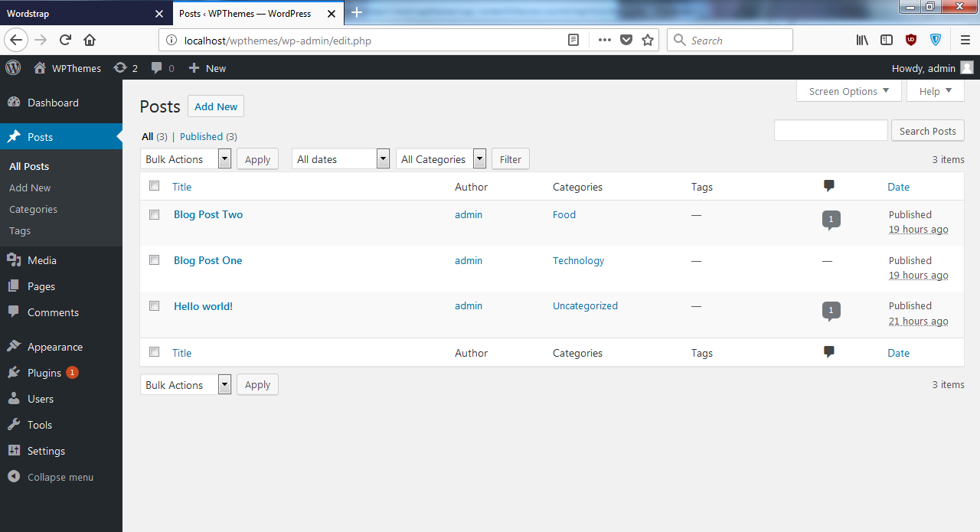The height and width of the screenshot is (532, 980).
Task: Click the Filter button
Action: point(511,159)
